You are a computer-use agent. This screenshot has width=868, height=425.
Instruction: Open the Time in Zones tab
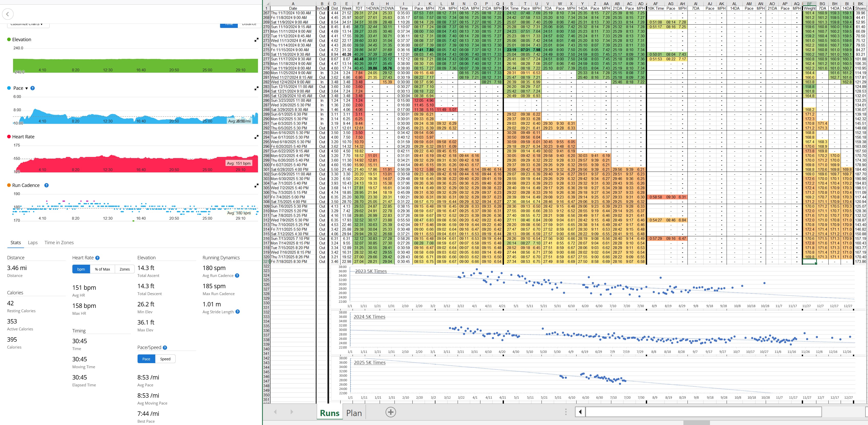pos(59,243)
